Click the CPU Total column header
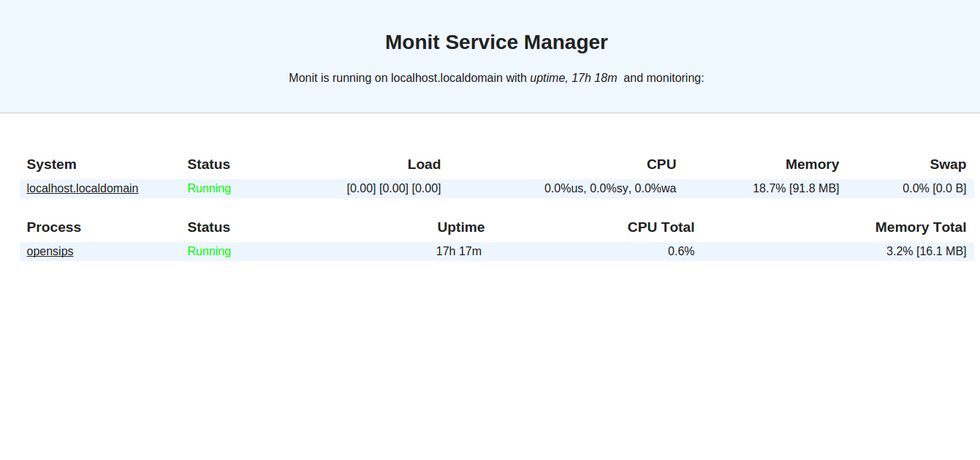 coord(661,227)
